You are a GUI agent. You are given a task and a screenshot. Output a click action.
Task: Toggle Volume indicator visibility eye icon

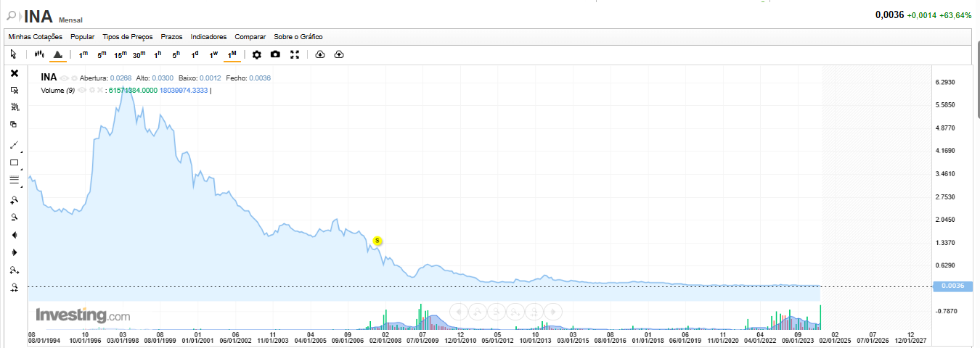(x=82, y=91)
